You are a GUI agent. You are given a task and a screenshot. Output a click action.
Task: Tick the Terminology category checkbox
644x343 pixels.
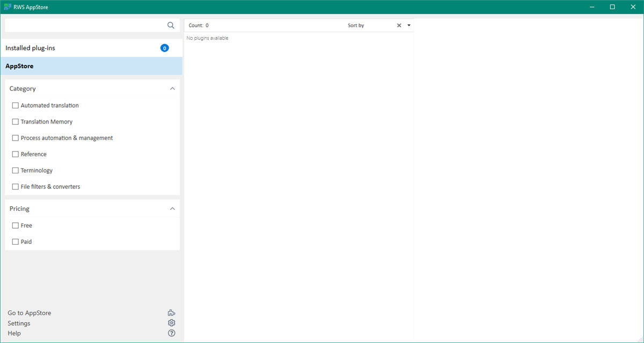[16, 171]
